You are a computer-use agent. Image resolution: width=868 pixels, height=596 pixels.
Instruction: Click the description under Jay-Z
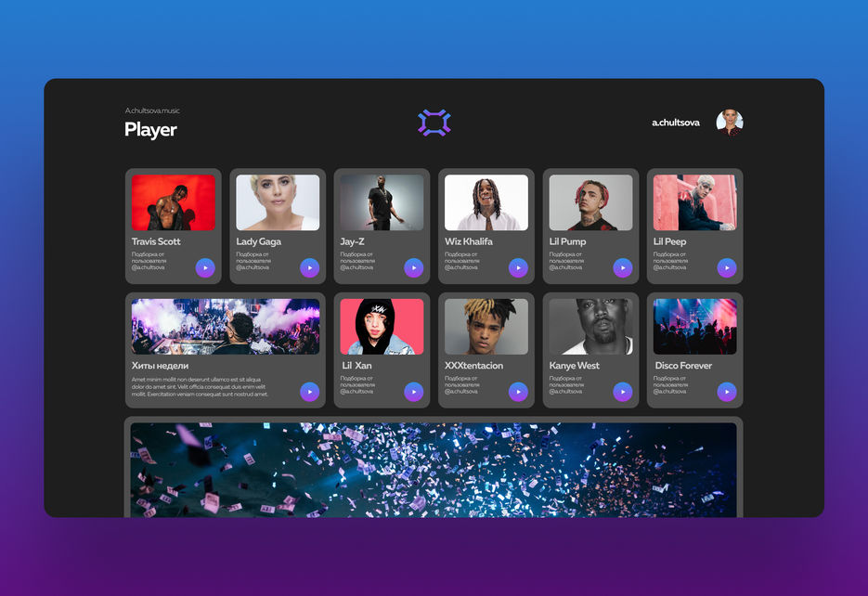click(357, 261)
